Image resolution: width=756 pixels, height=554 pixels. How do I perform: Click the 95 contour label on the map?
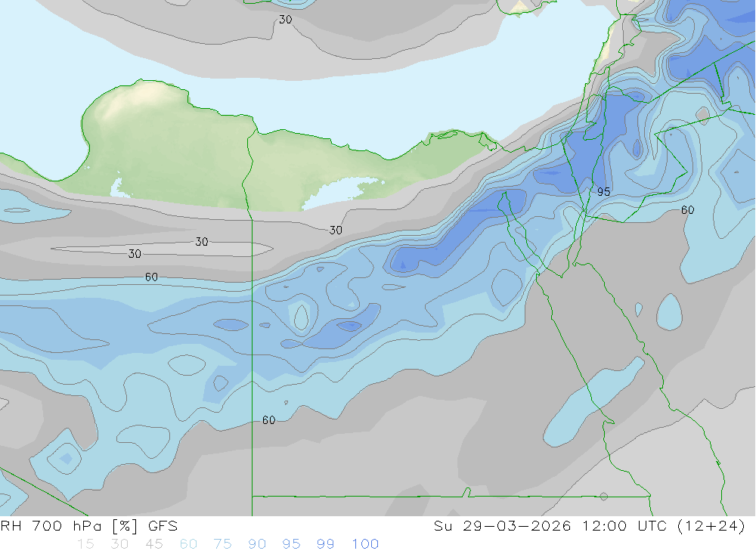[x=603, y=192]
